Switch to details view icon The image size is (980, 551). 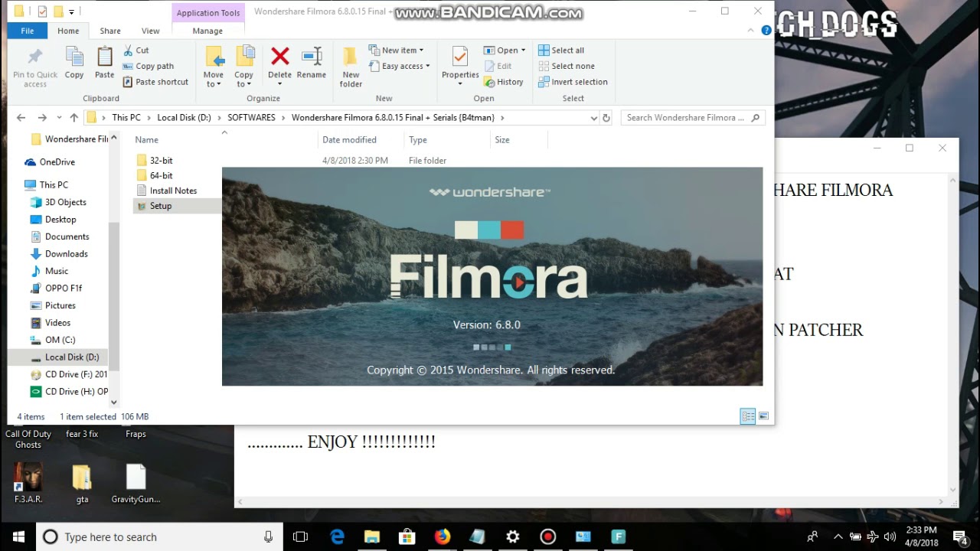(x=748, y=416)
